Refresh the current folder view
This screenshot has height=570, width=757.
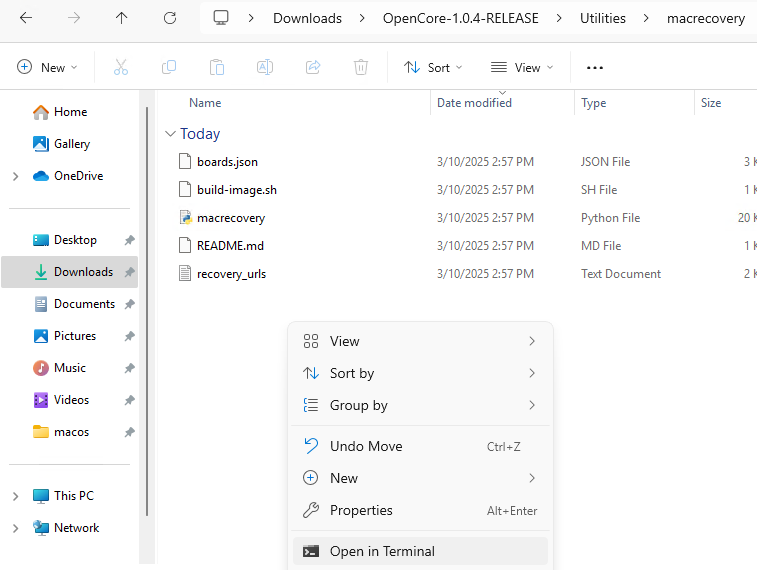coord(170,18)
